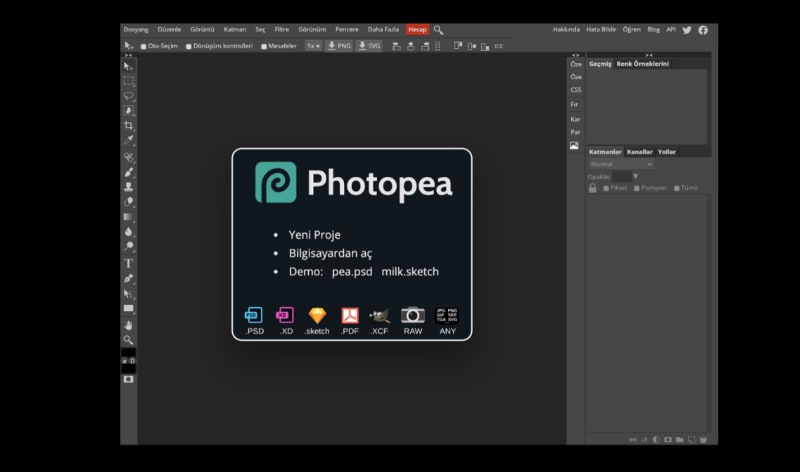Image resolution: width=800 pixels, height=472 pixels.
Task: Open the pea.psd demo file
Action: [x=352, y=271]
